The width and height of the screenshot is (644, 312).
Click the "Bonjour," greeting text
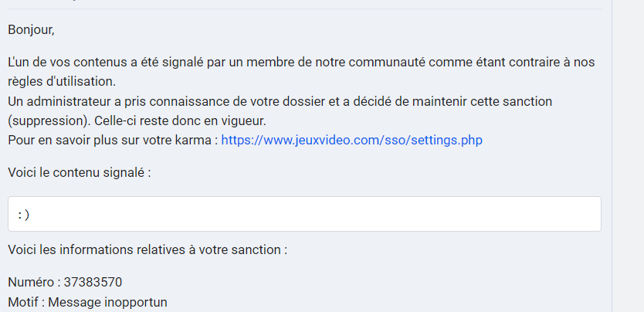point(31,30)
